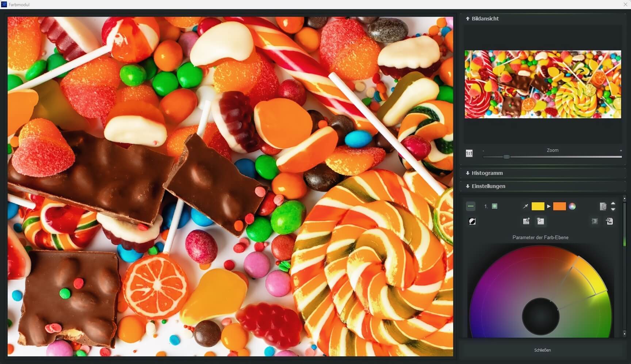This screenshot has height=364, width=631.
Task: Click the save-to-file icon in layer row
Action: click(609, 222)
